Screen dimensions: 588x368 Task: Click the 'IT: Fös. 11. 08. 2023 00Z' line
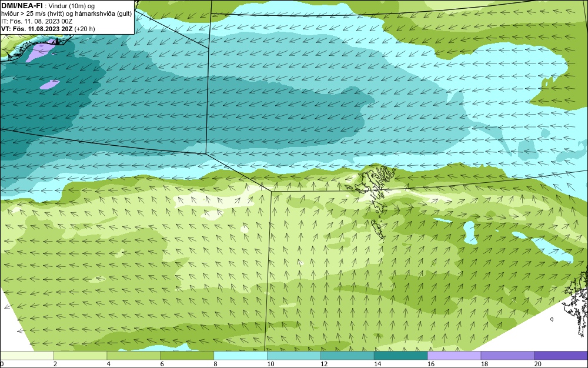36,21
